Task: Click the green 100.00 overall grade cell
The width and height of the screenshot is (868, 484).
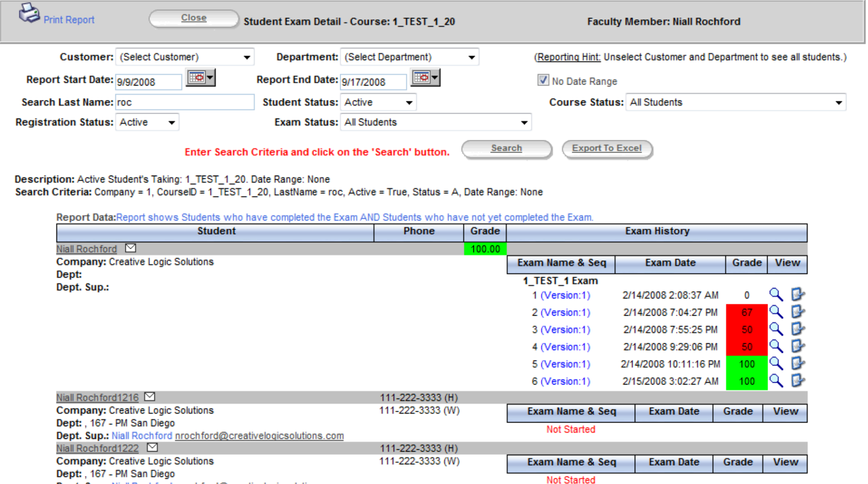Action: click(x=485, y=249)
